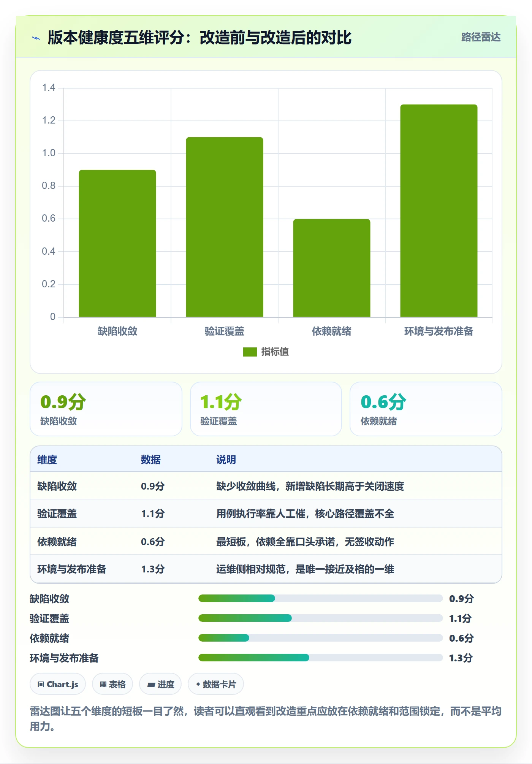The height and width of the screenshot is (764, 532).
Task: Click the footer paragraph starting with 雷达图让五个维度
Action: [266, 719]
